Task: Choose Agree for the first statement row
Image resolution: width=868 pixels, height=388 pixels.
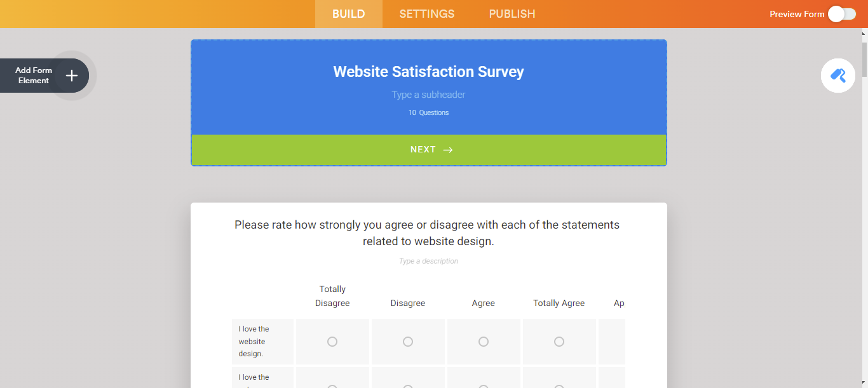Action: tap(484, 341)
